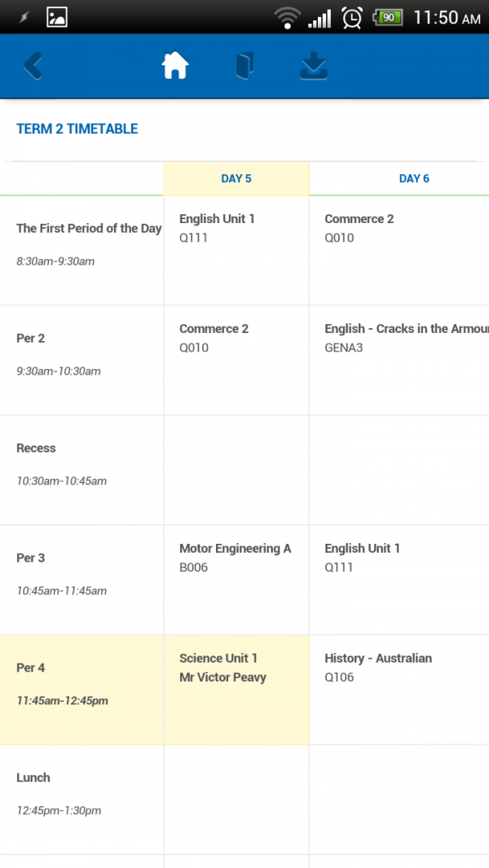Select Motor Engineering A class cell
The height and width of the screenshot is (868, 489).
pyautogui.click(x=236, y=580)
